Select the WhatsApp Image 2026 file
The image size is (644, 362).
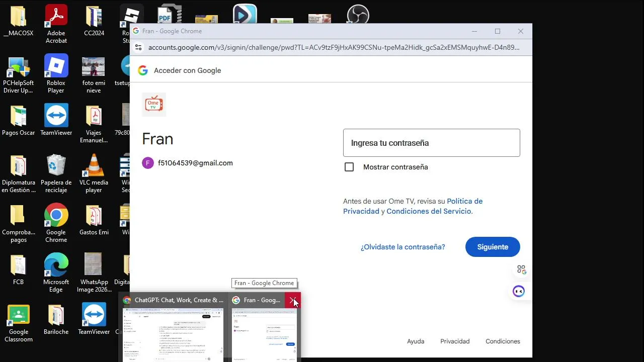(94, 273)
